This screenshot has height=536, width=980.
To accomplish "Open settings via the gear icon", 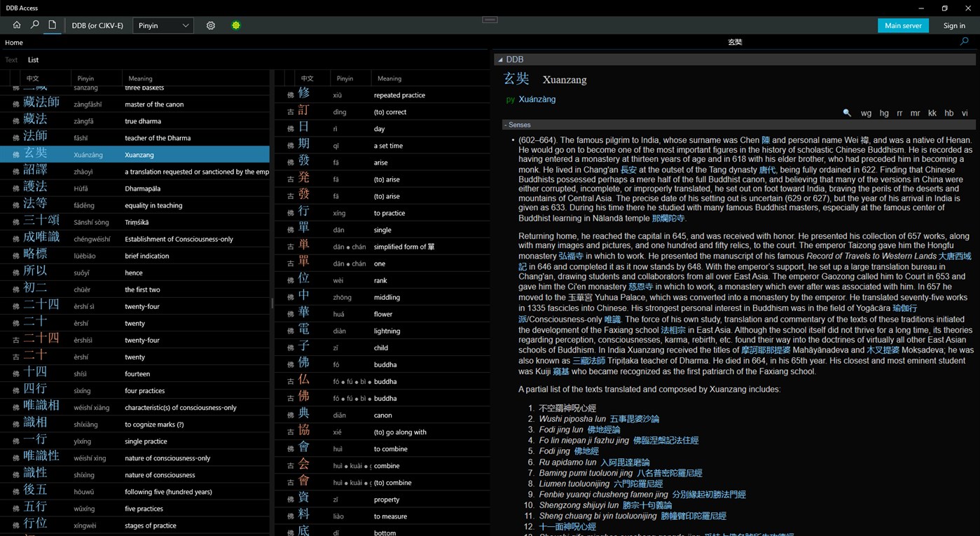I will [210, 25].
